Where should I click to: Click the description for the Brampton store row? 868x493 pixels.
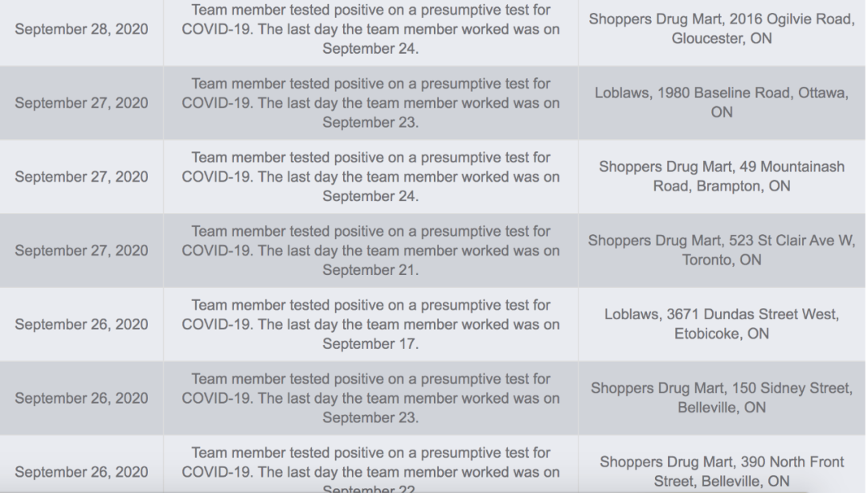[371, 177]
